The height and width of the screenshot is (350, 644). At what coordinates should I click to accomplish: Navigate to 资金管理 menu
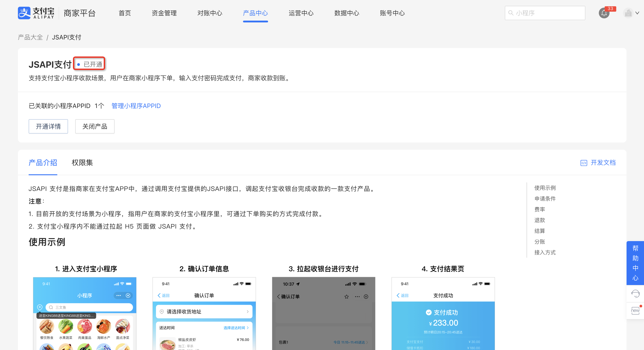(x=164, y=13)
